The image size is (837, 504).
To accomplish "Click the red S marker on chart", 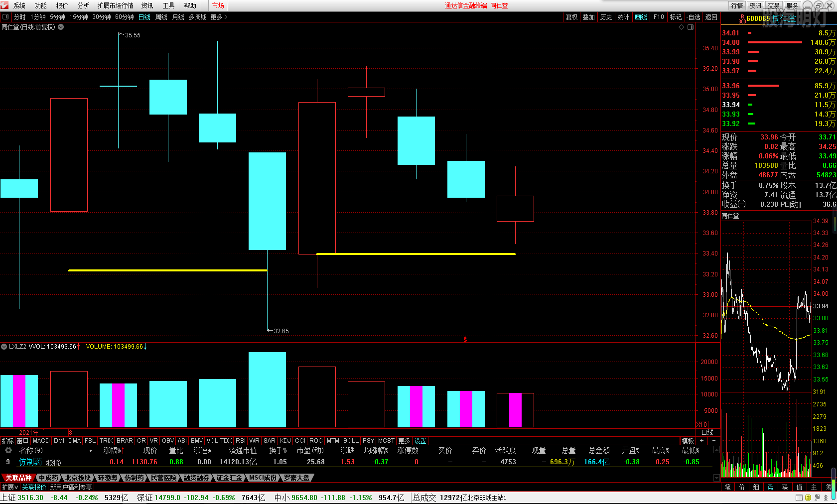I will 465,339.
